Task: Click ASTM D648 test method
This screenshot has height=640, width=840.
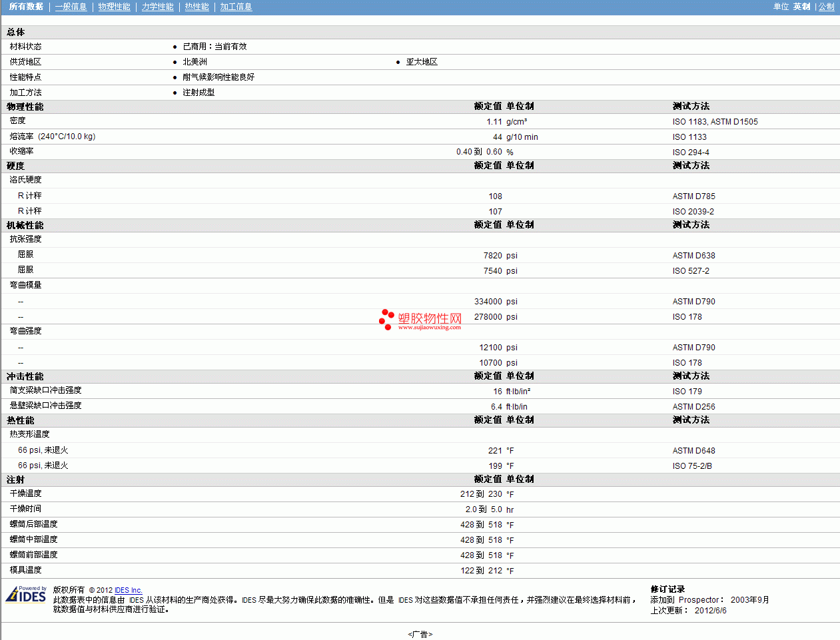Action: pyautogui.click(x=693, y=451)
